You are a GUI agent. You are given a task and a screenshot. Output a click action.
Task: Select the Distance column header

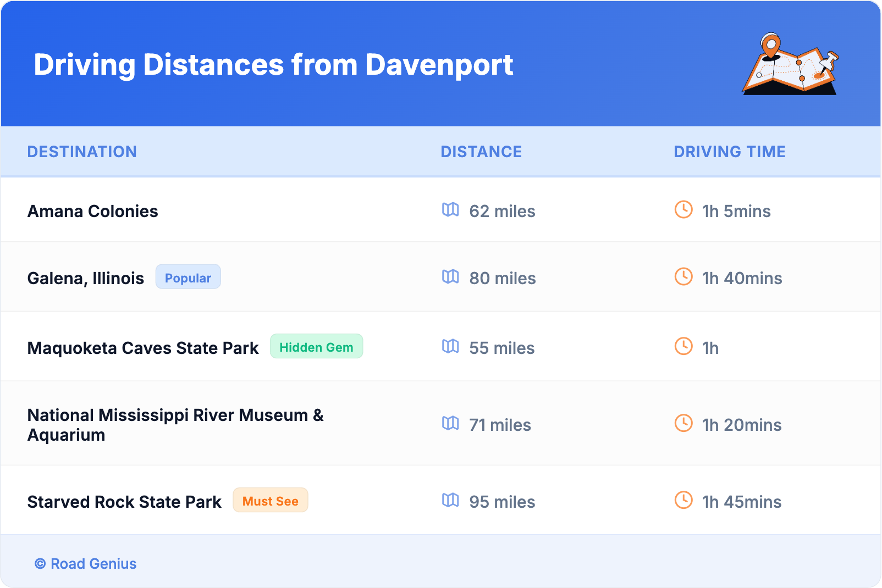pos(481,152)
